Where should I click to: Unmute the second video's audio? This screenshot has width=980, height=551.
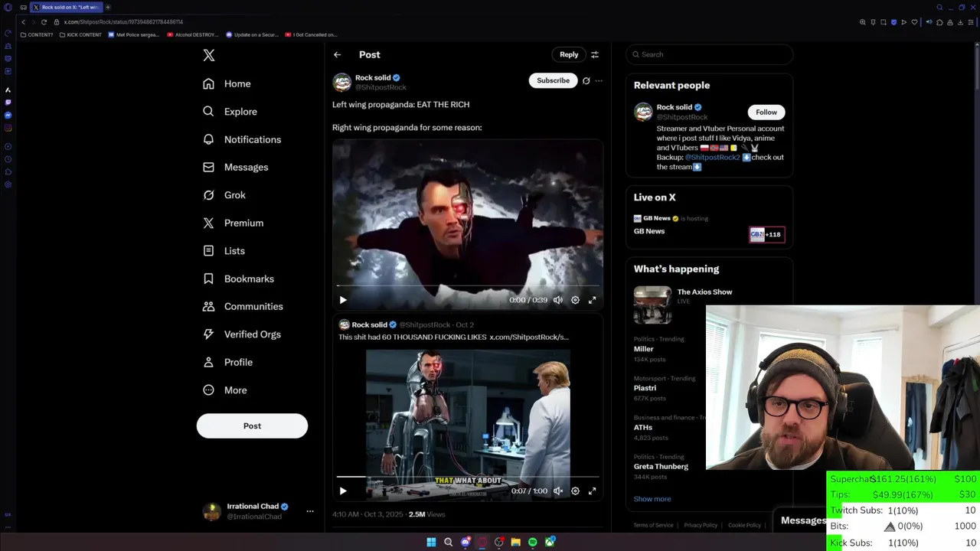pos(558,491)
